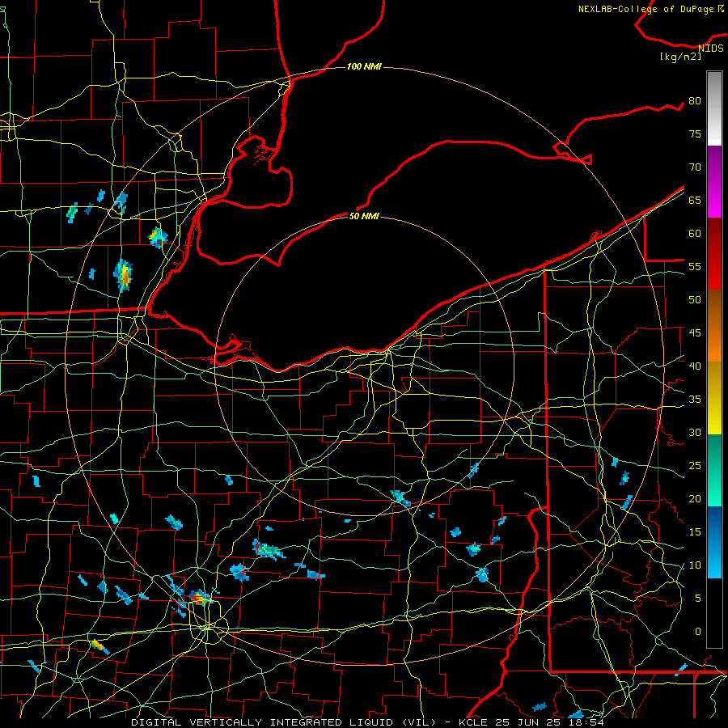Click the "NEXLAB-College of DuPage" header text

pos(645,9)
